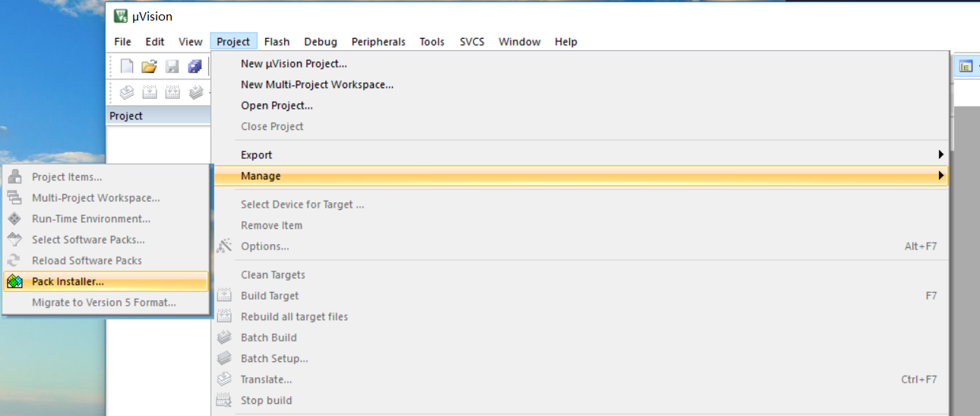Click the Pack Installer green icon

point(15,281)
